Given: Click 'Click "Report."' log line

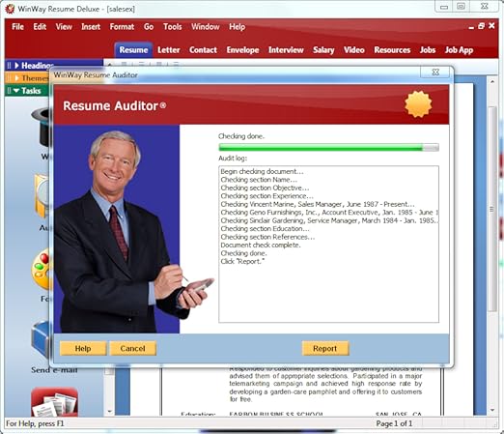Looking at the screenshot, I should (242, 261).
